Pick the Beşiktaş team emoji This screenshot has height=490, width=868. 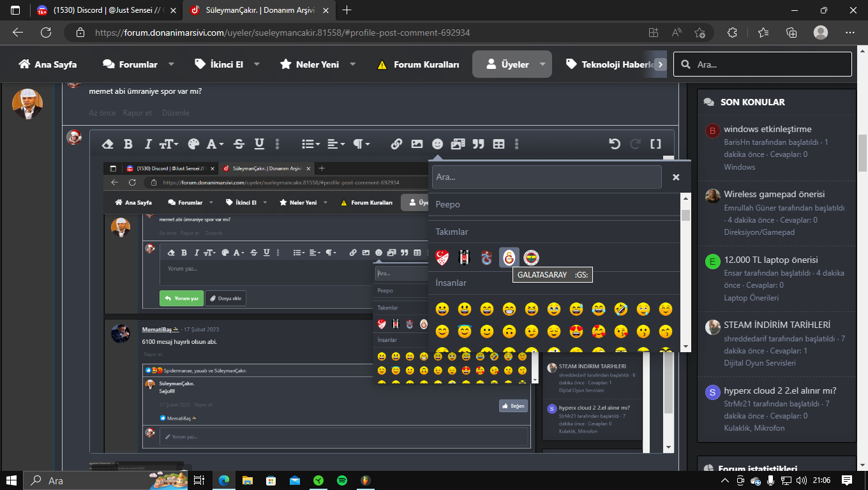pos(464,257)
